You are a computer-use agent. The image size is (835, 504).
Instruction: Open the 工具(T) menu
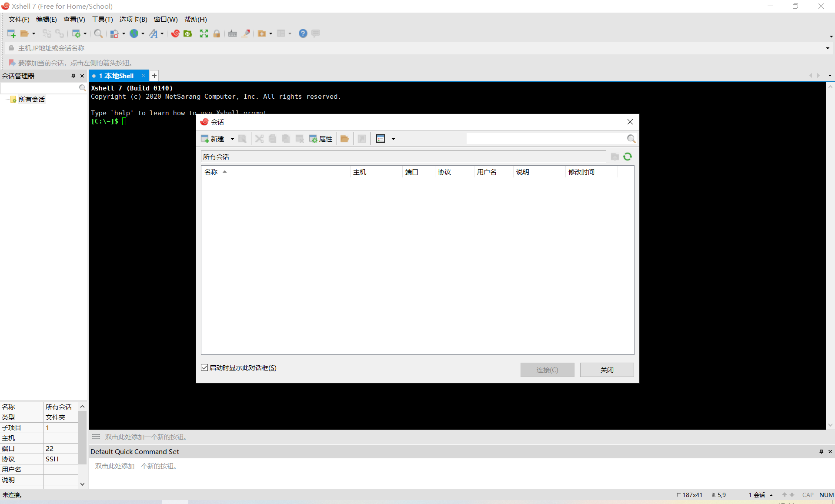click(x=102, y=19)
